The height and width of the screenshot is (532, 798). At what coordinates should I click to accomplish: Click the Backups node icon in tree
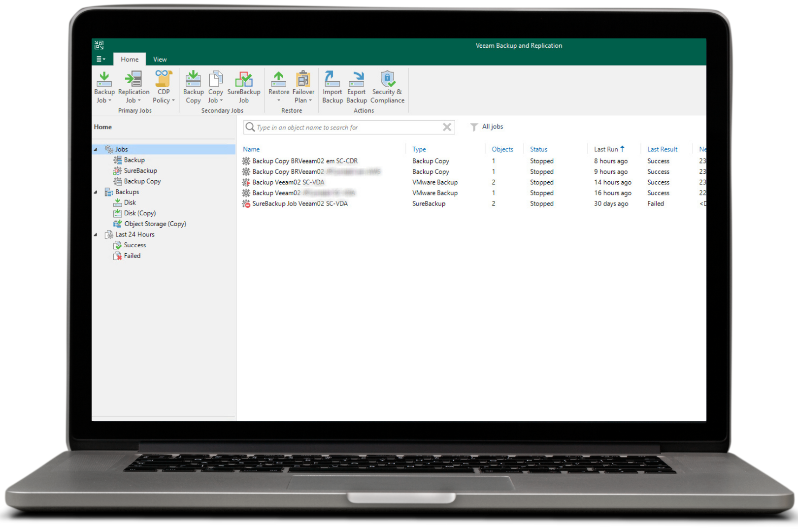click(x=109, y=192)
